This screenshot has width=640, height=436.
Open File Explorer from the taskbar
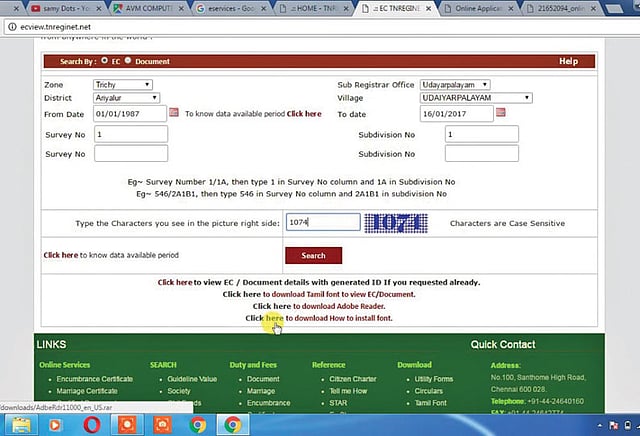point(21,424)
